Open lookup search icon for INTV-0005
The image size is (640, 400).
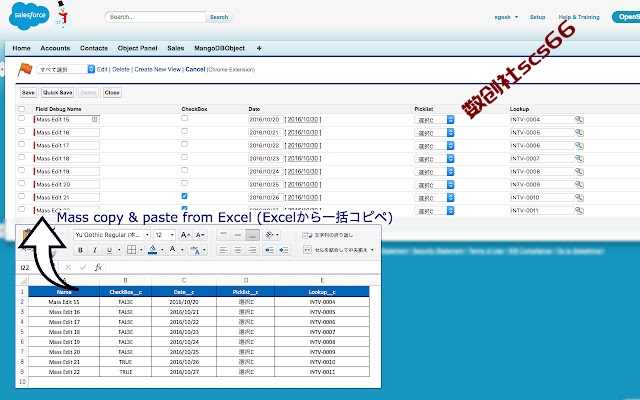pyautogui.click(x=579, y=133)
